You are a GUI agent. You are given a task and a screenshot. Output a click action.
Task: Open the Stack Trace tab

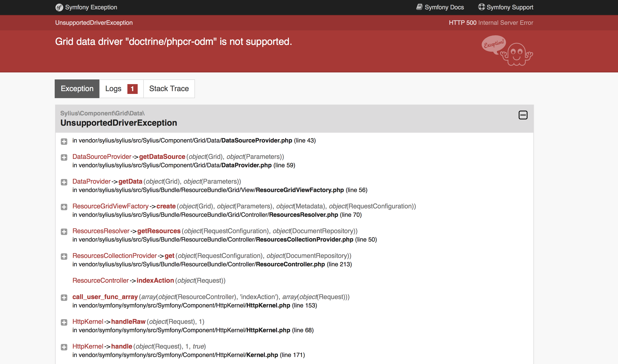169,89
